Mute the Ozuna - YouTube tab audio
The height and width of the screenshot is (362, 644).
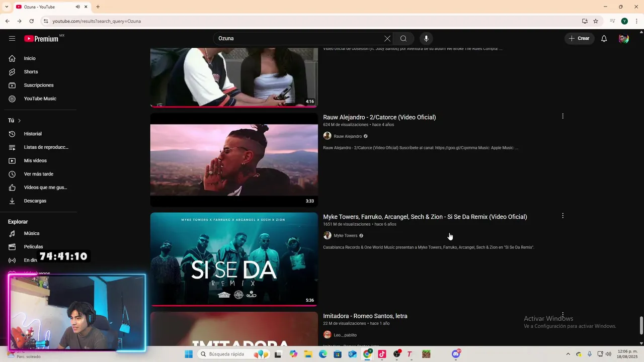(x=77, y=7)
